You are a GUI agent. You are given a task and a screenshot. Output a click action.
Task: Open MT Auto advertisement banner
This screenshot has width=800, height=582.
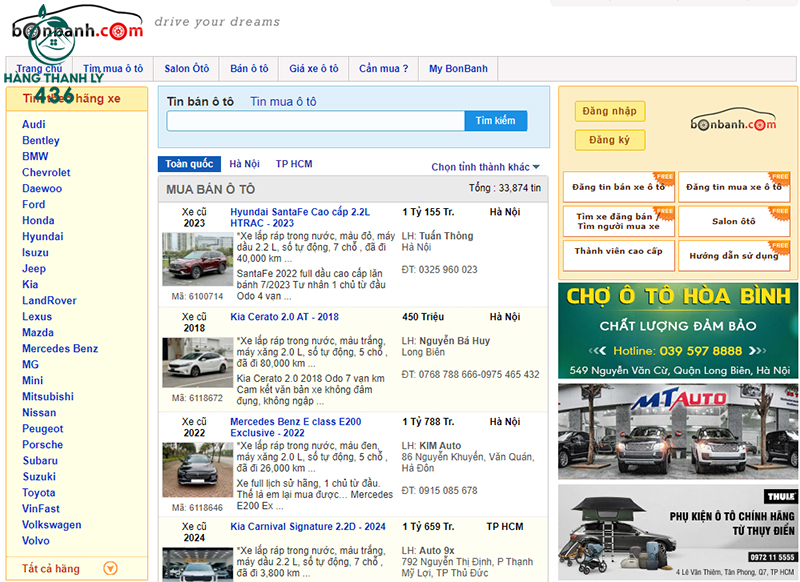click(x=678, y=432)
